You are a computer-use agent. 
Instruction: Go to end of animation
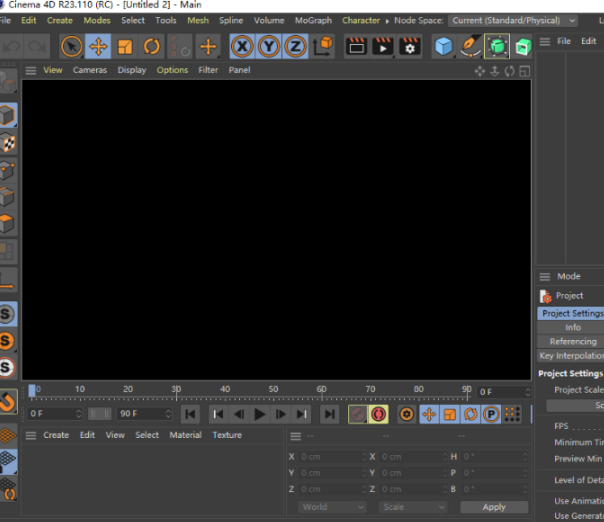(329, 414)
